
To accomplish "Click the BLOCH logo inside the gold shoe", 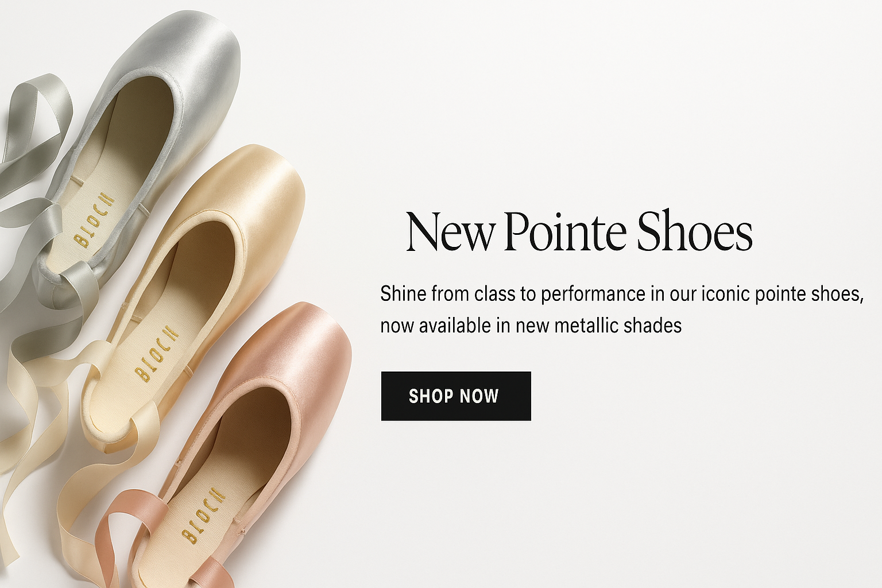I will pos(156,353).
